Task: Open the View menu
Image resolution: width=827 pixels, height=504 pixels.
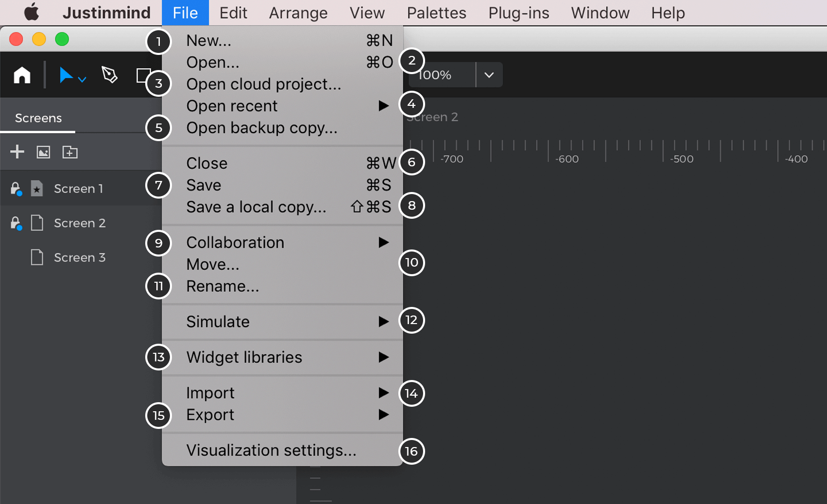Action: click(367, 13)
